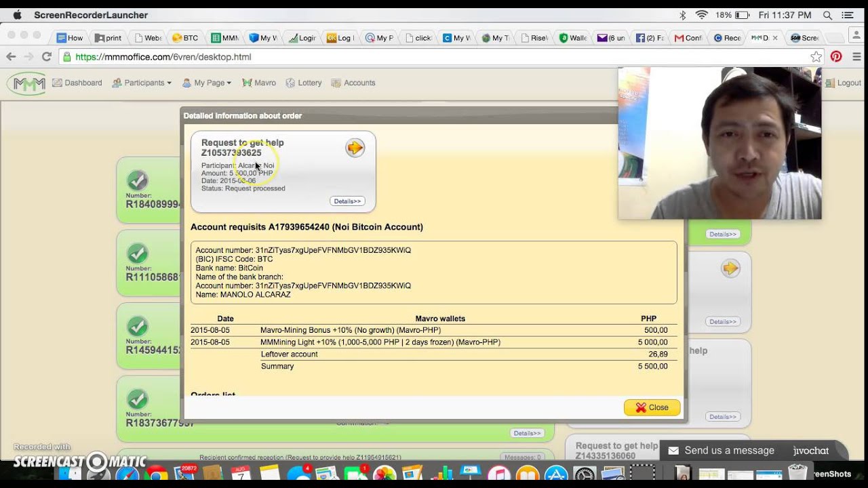Bookmark this page with the star
Screen dimensions: 868x488
[816, 57]
